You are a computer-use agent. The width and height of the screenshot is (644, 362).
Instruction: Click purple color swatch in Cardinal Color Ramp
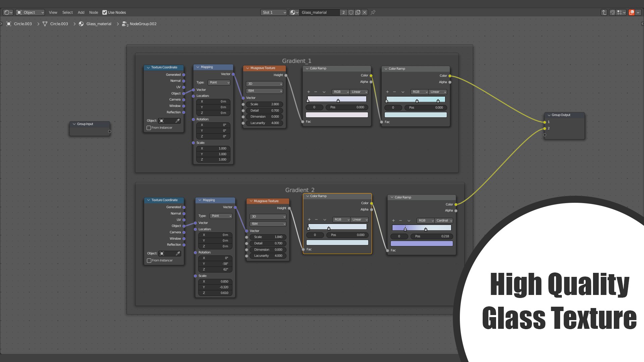tap(422, 244)
